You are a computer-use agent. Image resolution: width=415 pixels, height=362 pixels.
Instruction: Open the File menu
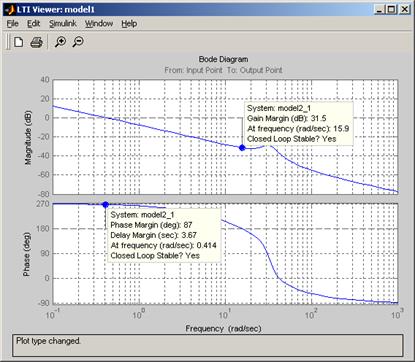point(13,24)
